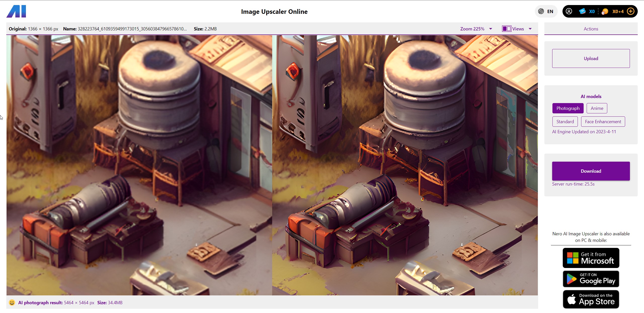This screenshot has height=313, width=644.
Task: Expand the Zoom 225% dropdown
Action: [x=476, y=29]
